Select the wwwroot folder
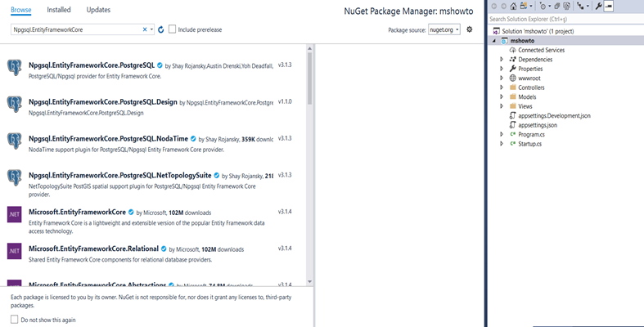The width and height of the screenshot is (644, 327). [529, 78]
